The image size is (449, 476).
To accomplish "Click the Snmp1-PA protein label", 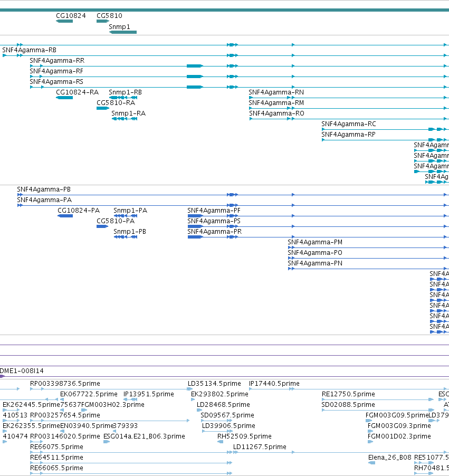I will coord(130,211).
